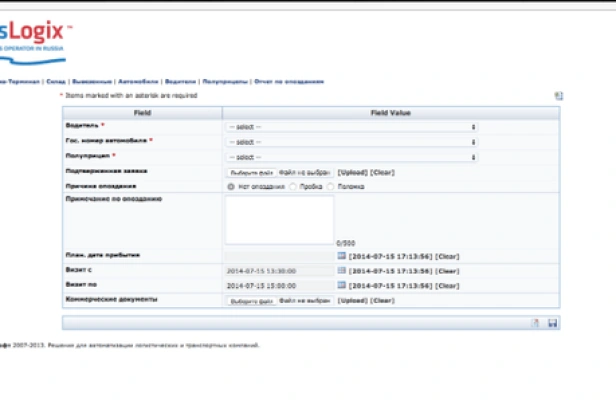This screenshot has height=405, width=616.
Task: Open the Водители menu item
Action: click(180, 81)
